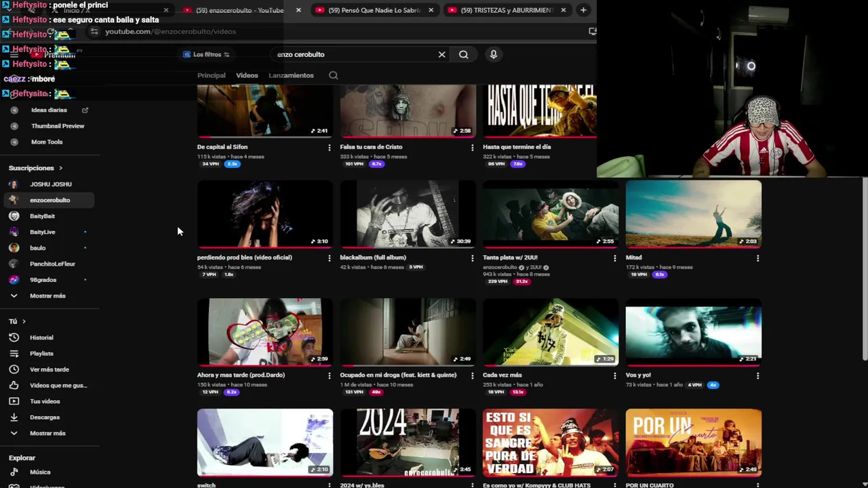Screen dimensions: 868x488
Task: Open Música under Explorar
Action: pyautogui.click(x=40, y=472)
